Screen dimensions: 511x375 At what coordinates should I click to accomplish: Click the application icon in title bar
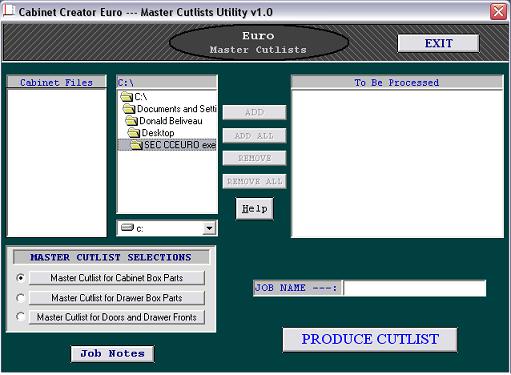pyautogui.click(x=9, y=11)
